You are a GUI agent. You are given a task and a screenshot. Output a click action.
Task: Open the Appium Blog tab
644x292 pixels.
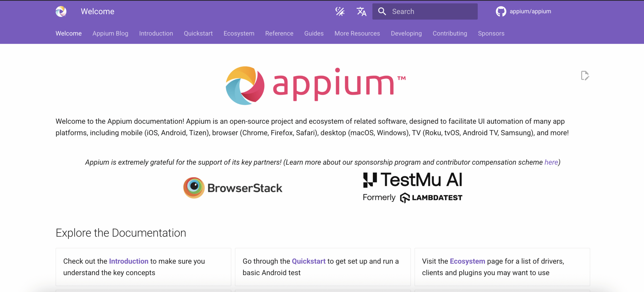coord(110,33)
